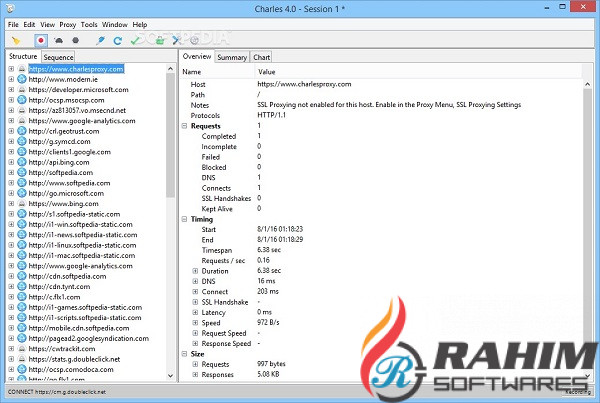Clear the session with the broom icon

(16, 40)
